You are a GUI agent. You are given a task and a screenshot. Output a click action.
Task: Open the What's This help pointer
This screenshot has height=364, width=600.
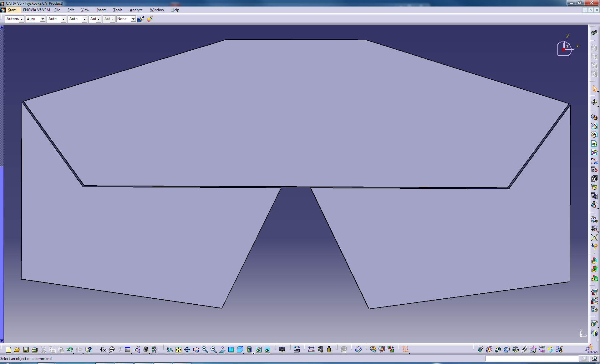[89, 350]
